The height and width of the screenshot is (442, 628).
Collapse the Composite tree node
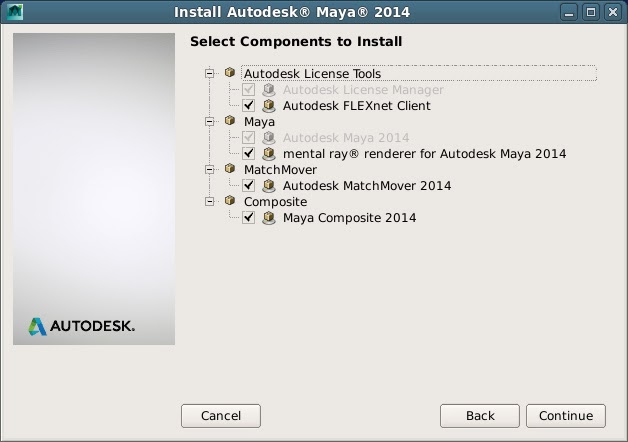click(209, 201)
